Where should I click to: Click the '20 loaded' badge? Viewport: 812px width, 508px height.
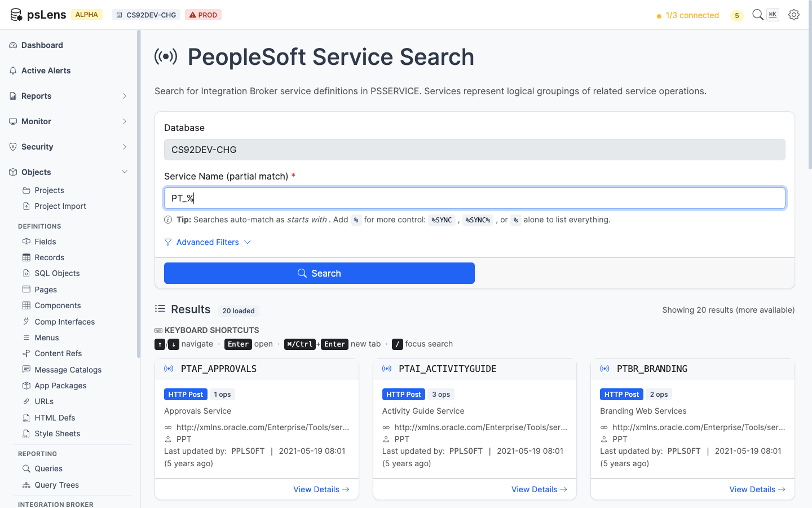pos(239,310)
